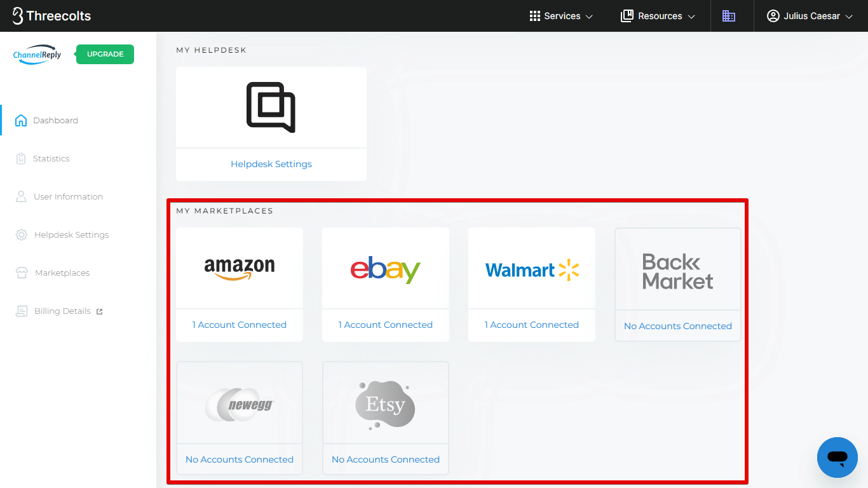Click the Helpdesk Settings gear icon
Image resolution: width=868 pixels, height=488 pixels.
[x=22, y=234]
